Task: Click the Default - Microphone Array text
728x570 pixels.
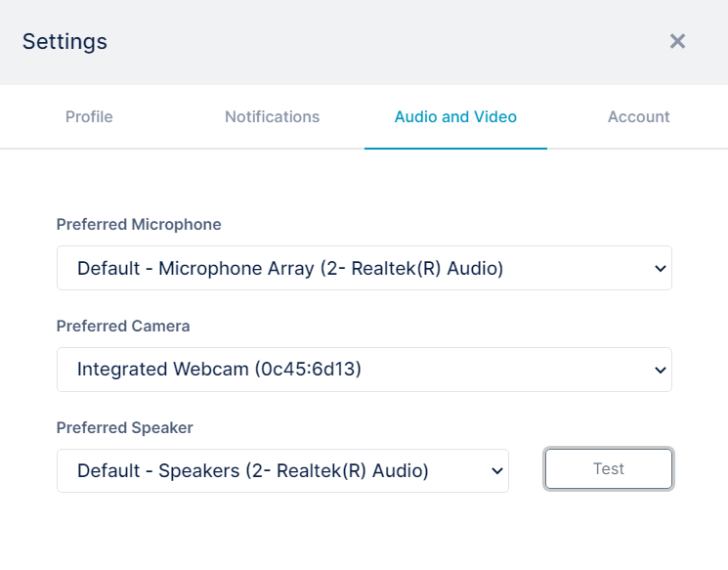Action: pyautogui.click(x=196, y=268)
